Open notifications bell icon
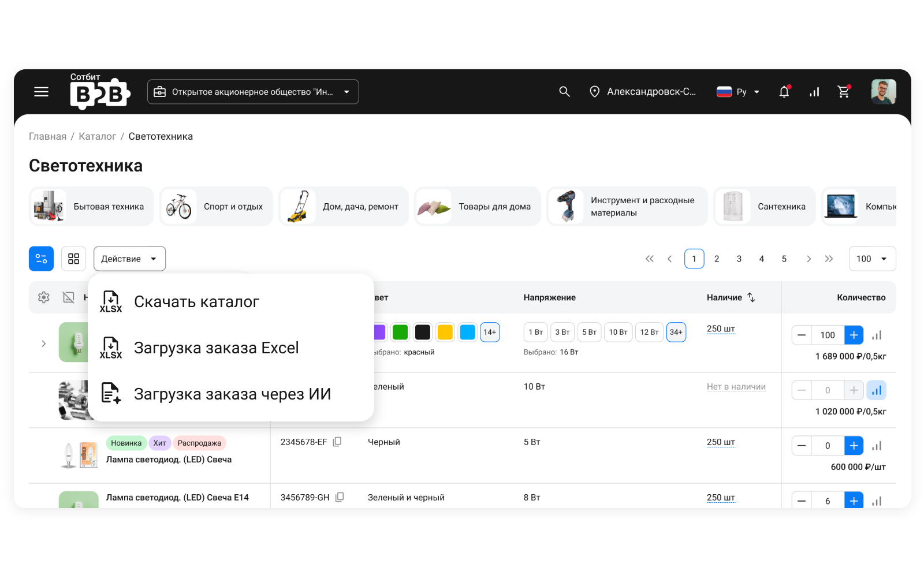Screen dimensions: 924x575 [x=784, y=92]
